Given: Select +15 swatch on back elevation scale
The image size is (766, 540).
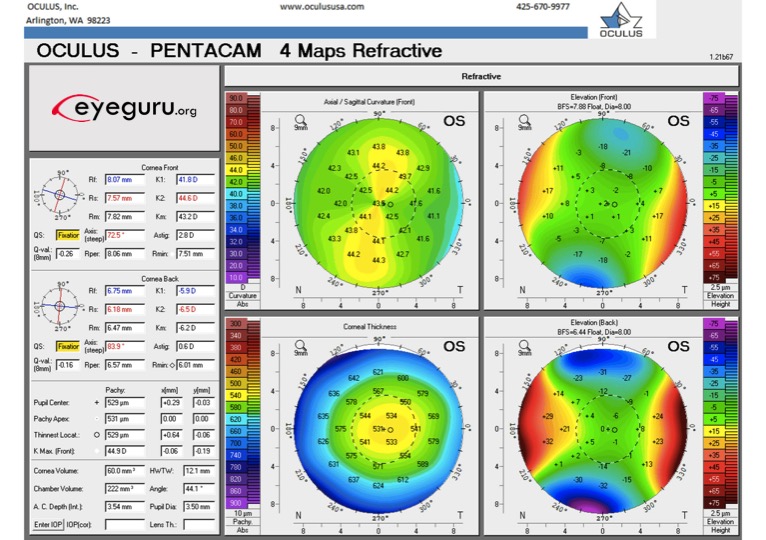Looking at the screenshot, I should 714,431.
